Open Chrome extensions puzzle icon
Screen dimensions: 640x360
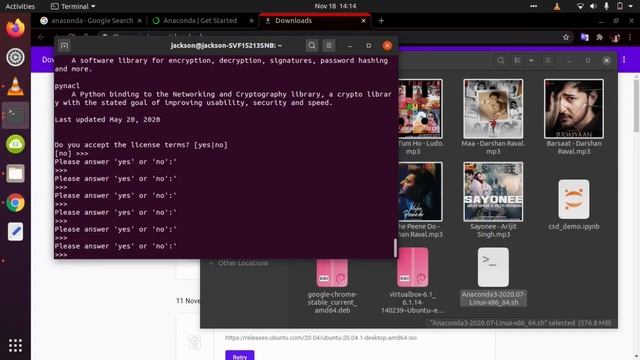600,37
